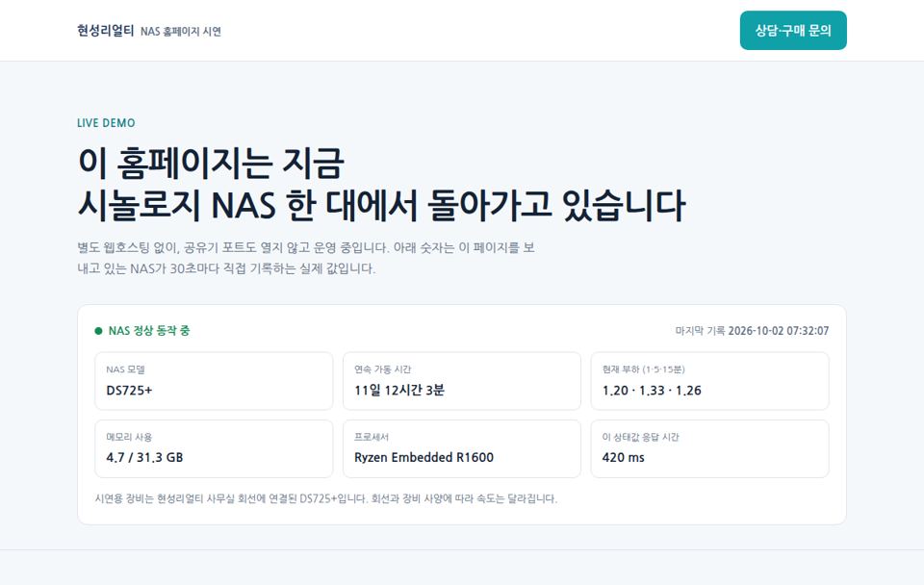Click the 420 ms response time value

[624, 458]
